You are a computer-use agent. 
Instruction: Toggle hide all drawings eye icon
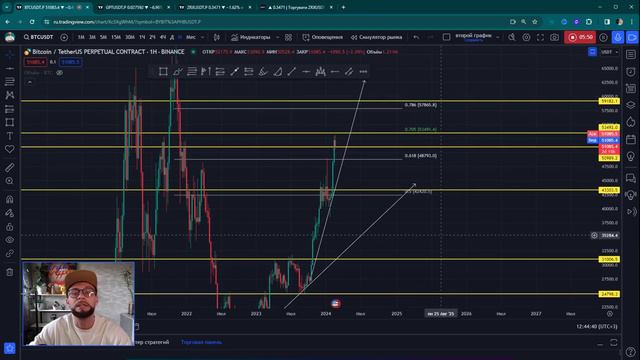click(10, 240)
